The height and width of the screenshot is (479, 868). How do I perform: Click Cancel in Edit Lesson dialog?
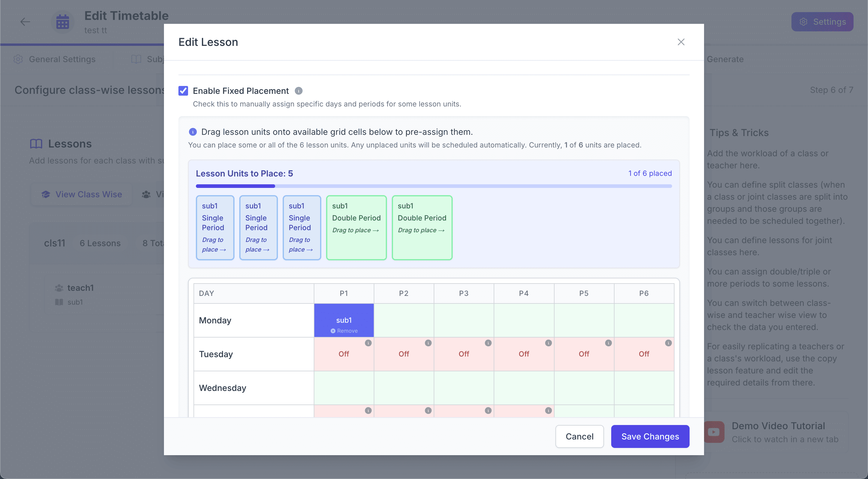click(580, 436)
